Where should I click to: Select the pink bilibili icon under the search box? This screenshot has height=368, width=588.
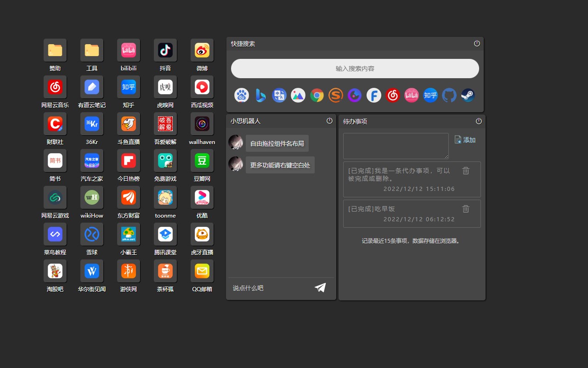coord(412,95)
